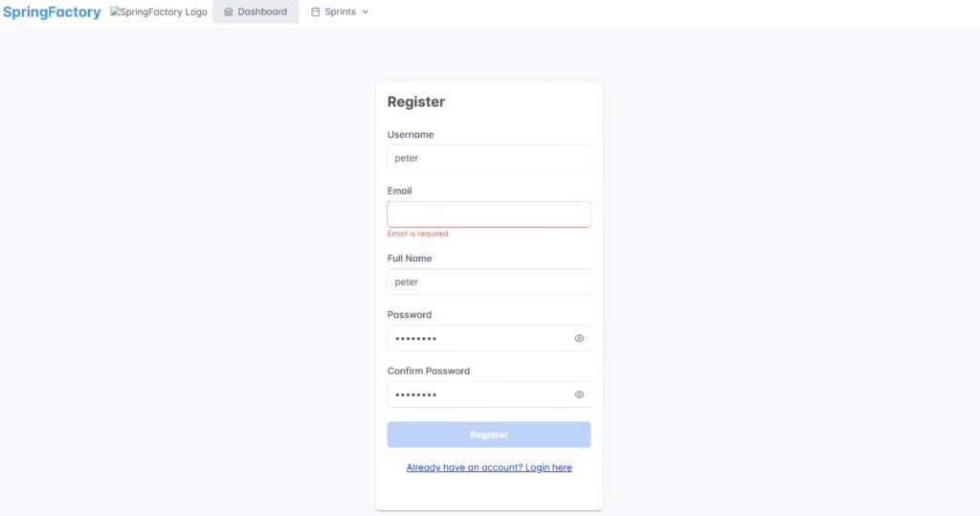Click into the empty Email field
Screen dimensions: 980x516
click(x=489, y=214)
